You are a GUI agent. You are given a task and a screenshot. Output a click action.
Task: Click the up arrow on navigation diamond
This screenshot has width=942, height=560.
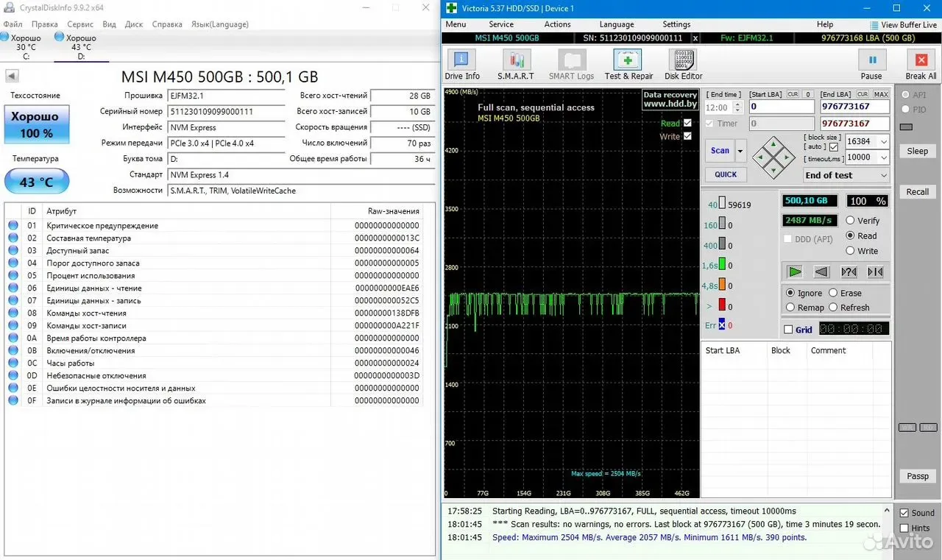click(x=773, y=143)
